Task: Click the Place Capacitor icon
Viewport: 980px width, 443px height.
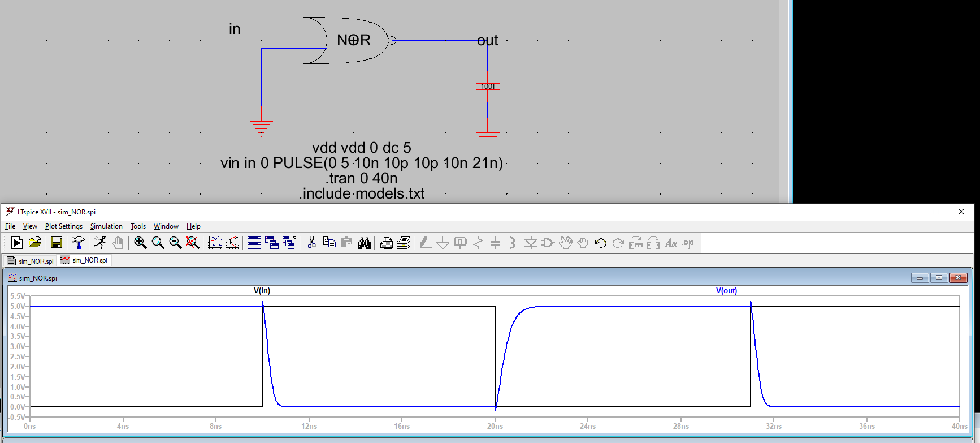Action: point(495,243)
